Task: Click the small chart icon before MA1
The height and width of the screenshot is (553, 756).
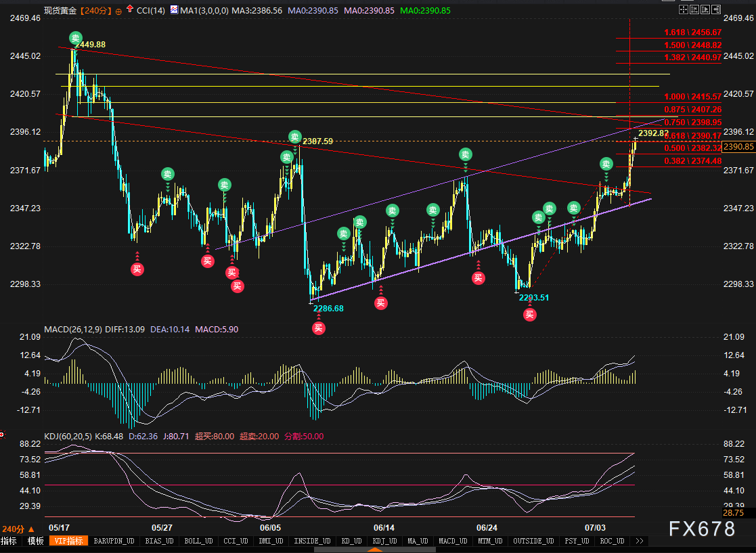Action: click(x=175, y=11)
